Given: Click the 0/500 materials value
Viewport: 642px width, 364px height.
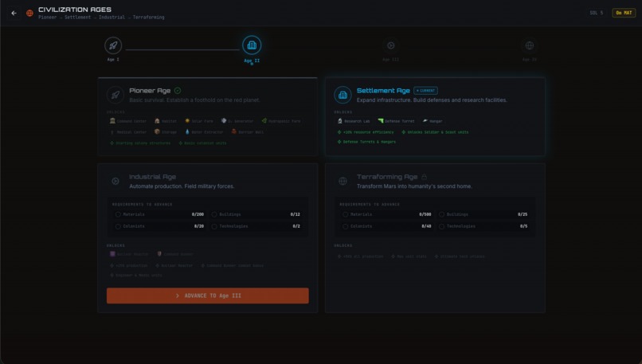Looking at the screenshot, I should [x=425, y=214].
